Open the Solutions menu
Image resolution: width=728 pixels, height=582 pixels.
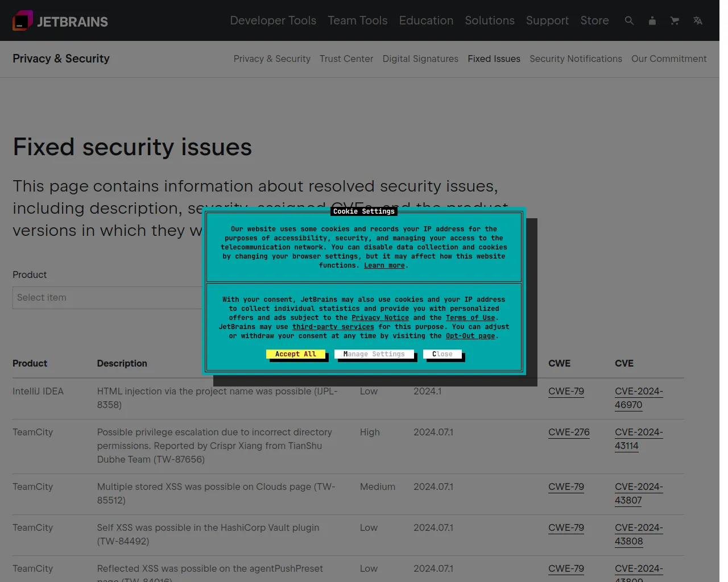coord(490,20)
